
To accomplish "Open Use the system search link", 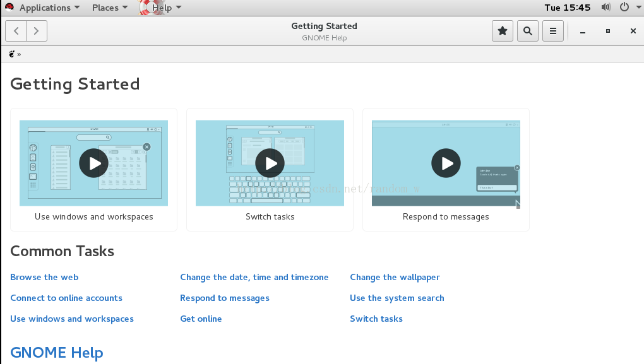I will tap(397, 298).
